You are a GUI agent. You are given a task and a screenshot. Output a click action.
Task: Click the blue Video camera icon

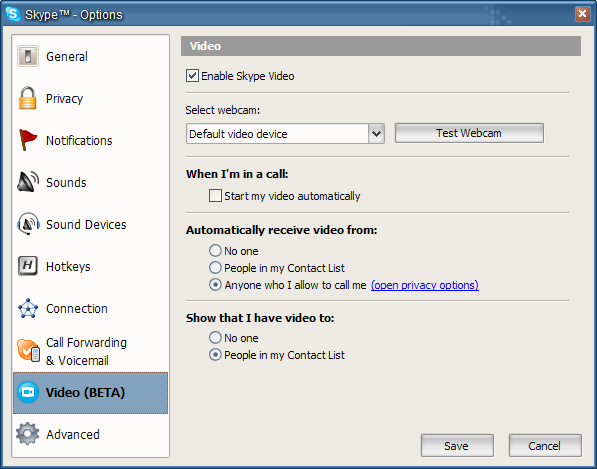[28, 392]
